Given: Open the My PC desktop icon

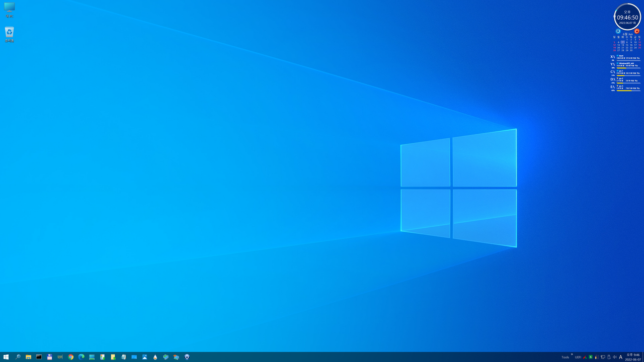Looking at the screenshot, I should 9,10.
